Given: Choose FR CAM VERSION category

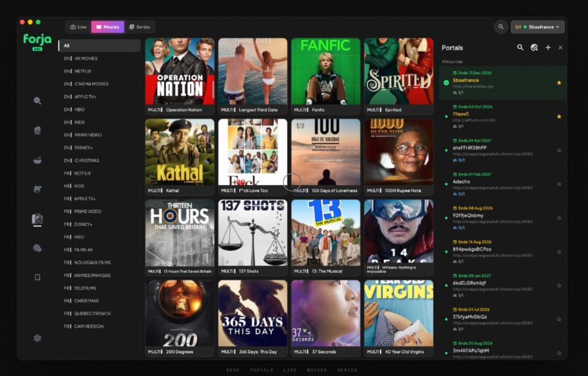Looking at the screenshot, I should (x=99, y=327).
